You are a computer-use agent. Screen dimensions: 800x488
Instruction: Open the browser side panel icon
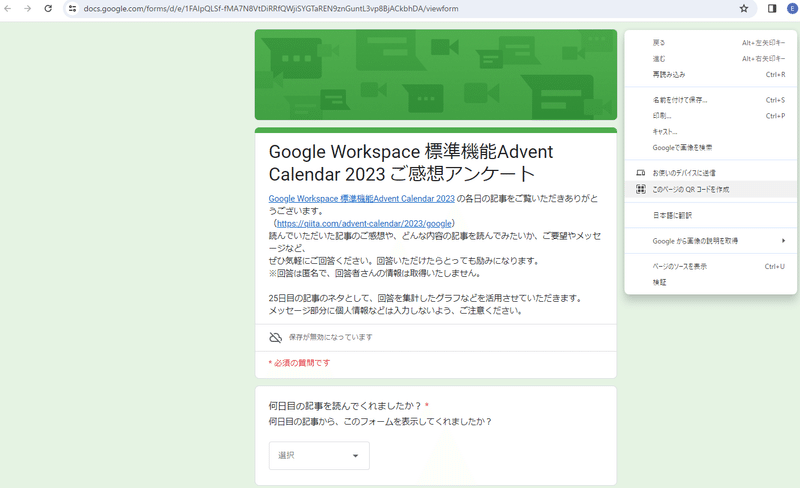(772, 9)
